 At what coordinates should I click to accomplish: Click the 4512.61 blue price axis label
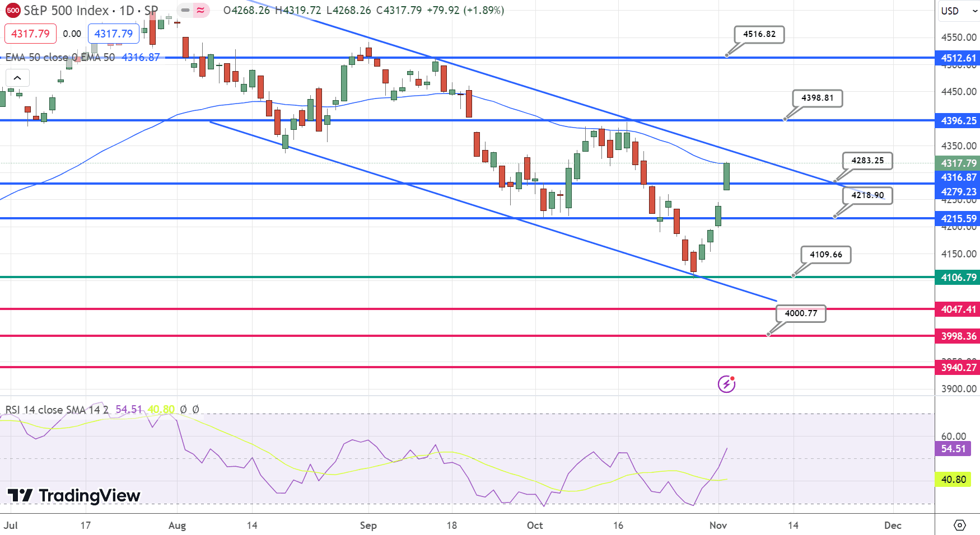coord(958,58)
